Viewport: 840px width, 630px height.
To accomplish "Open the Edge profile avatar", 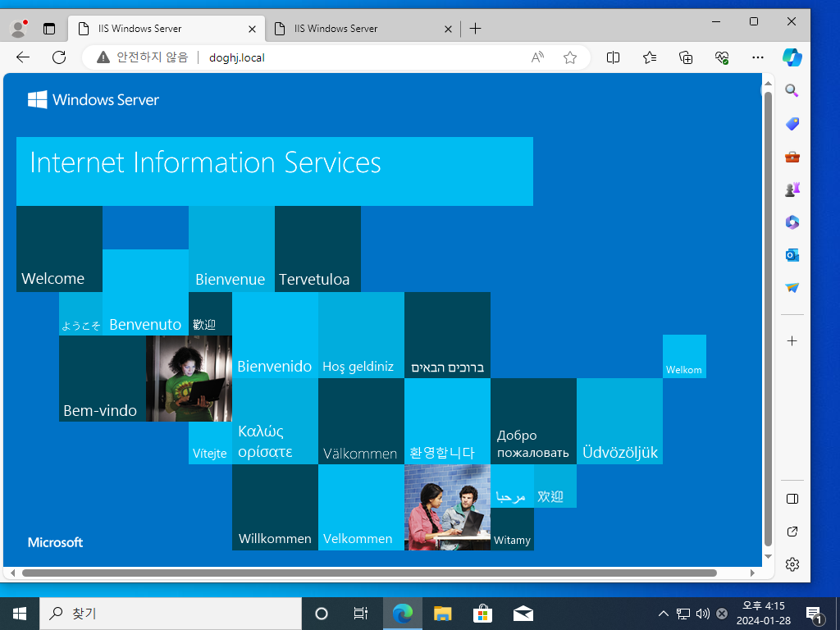I will [x=19, y=29].
